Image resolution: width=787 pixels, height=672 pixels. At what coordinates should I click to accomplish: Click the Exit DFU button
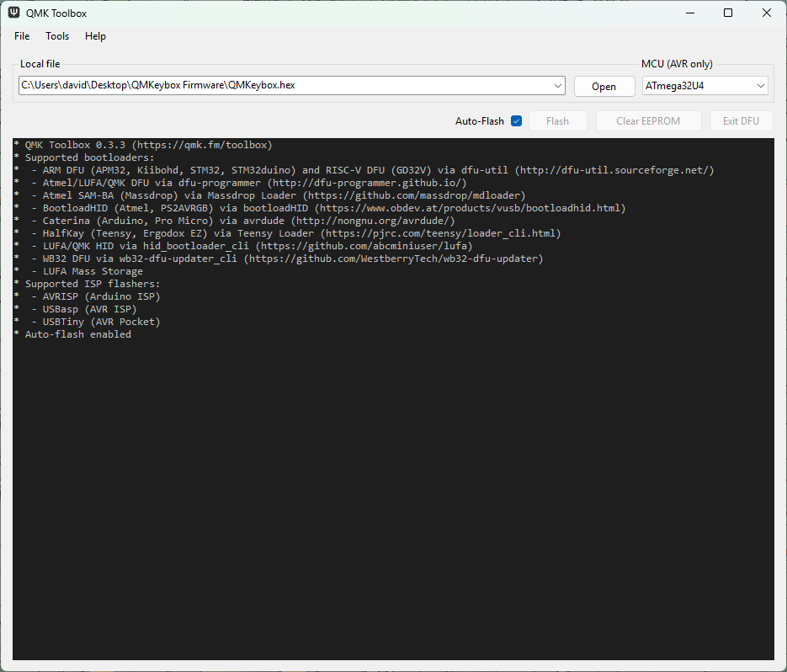[741, 121]
